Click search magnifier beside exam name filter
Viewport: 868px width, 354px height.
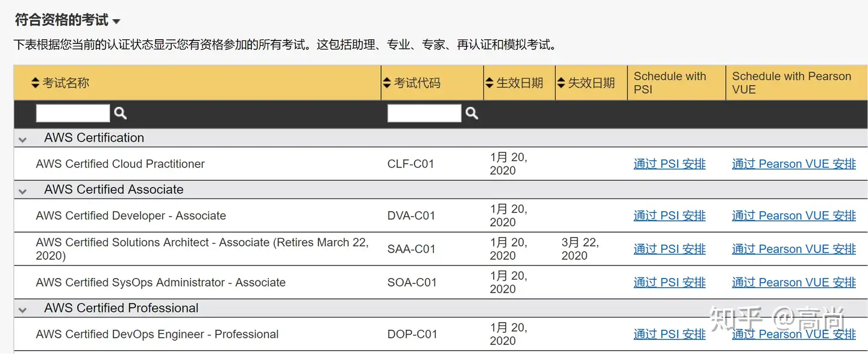(121, 113)
